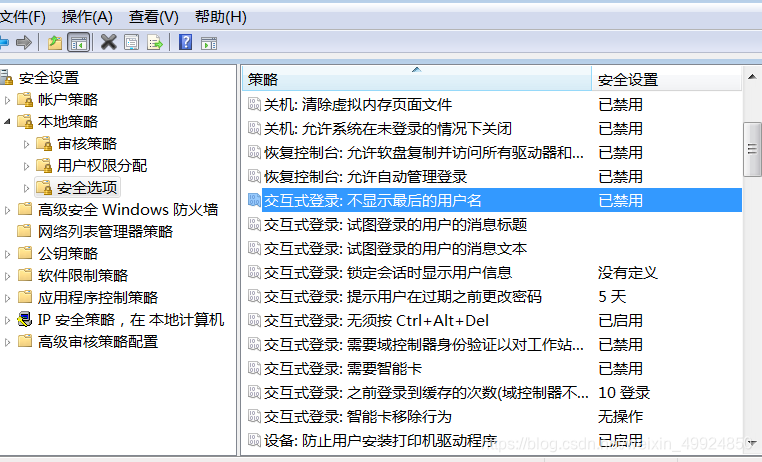Open the 文件(F) menu

pos(22,17)
